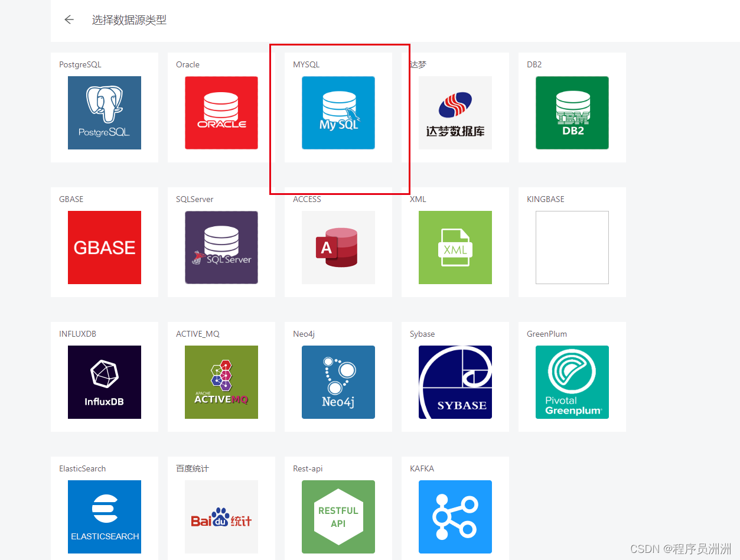
Task: Click the KINGBASE card label
Action: pyautogui.click(x=546, y=199)
